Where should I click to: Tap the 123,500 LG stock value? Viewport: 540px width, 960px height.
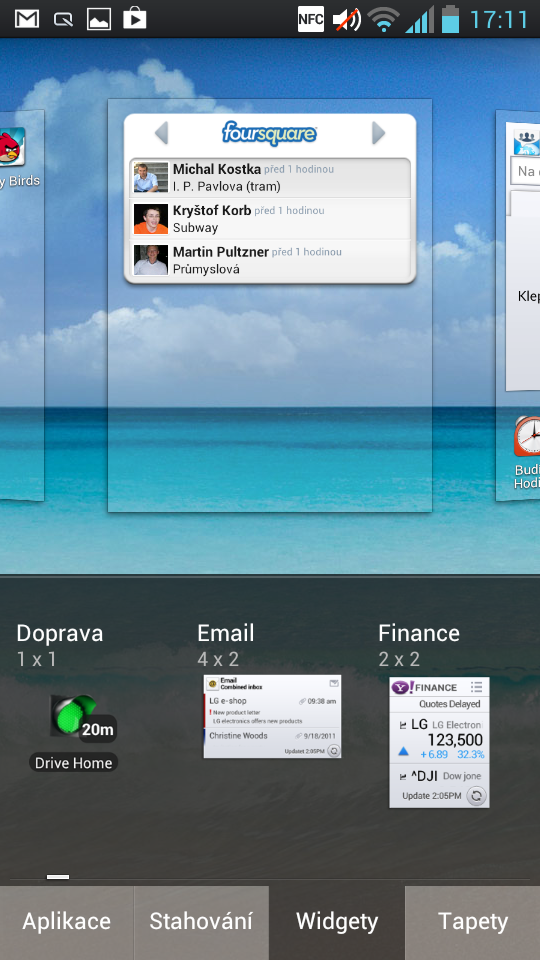(455, 740)
